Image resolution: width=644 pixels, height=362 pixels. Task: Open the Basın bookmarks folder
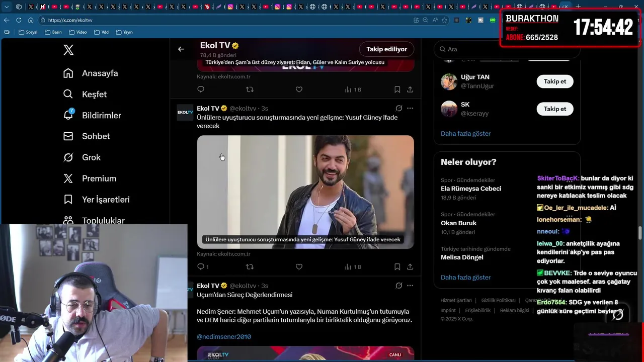coord(53,32)
